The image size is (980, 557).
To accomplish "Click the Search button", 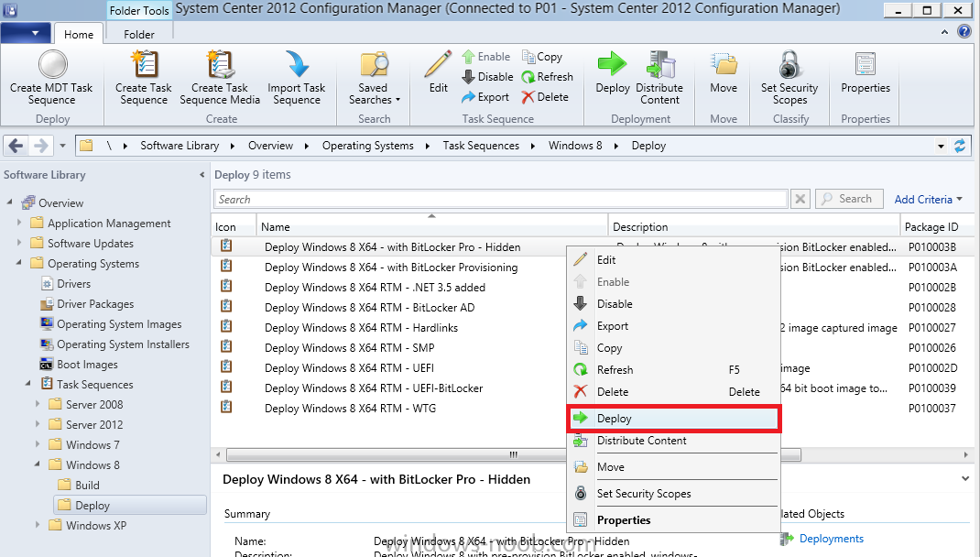I will point(849,199).
